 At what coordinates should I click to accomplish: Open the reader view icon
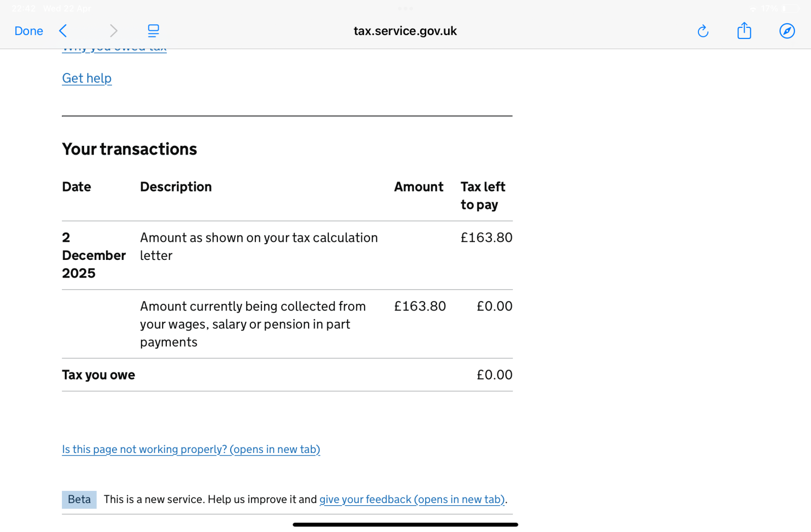click(x=153, y=31)
